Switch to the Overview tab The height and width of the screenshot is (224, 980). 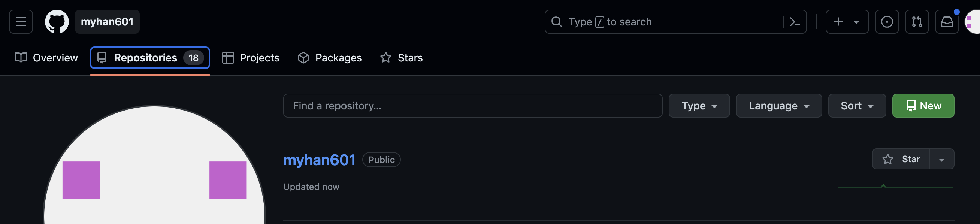46,58
